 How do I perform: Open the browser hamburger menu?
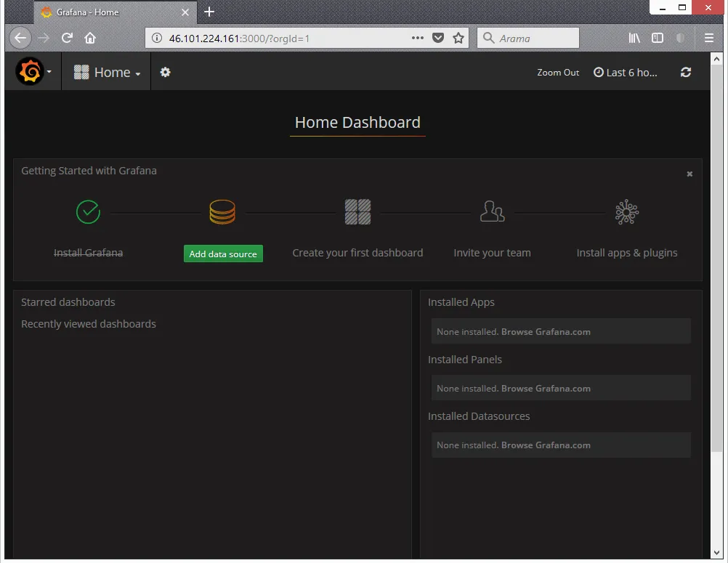(709, 38)
